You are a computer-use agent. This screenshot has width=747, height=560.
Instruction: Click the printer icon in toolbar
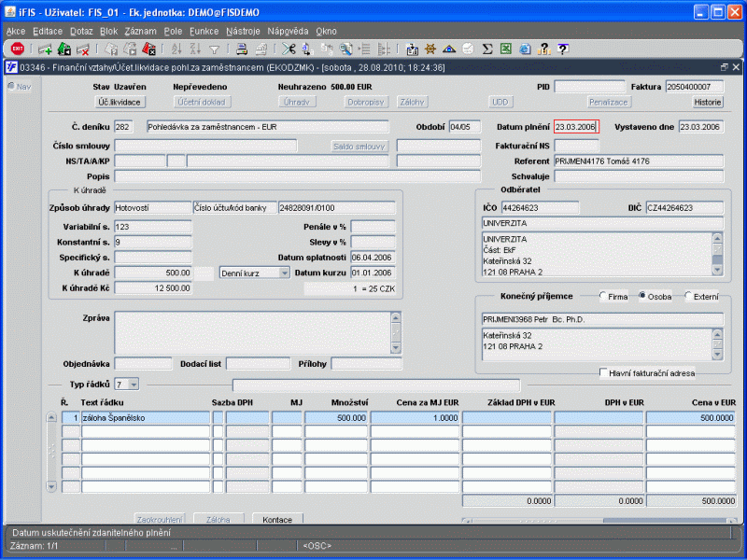pyautogui.click(x=240, y=49)
